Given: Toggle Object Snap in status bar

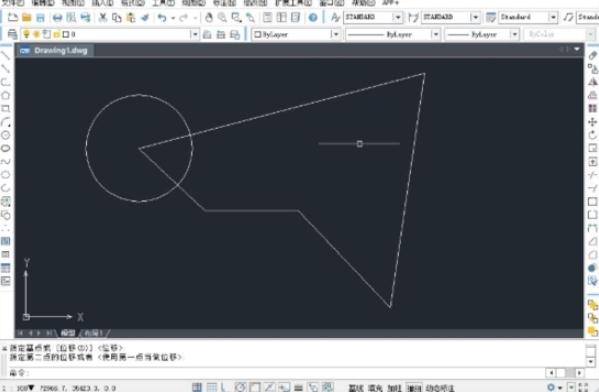Looking at the screenshot, I should (255, 387).
